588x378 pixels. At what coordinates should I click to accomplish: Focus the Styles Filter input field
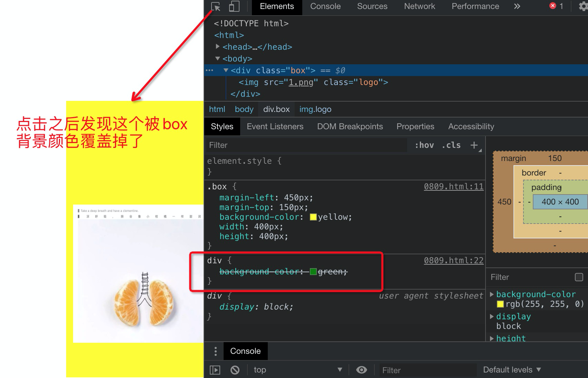coord(306,145)
